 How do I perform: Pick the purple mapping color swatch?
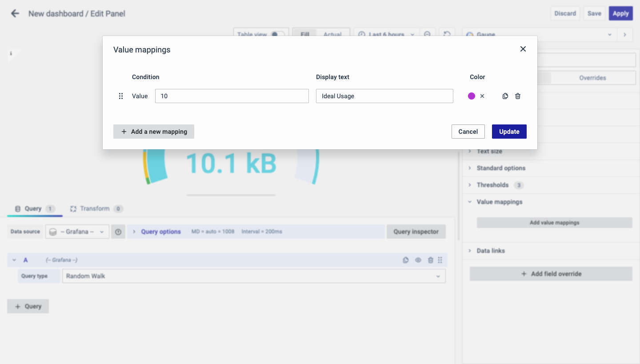[x=472, y=96]
